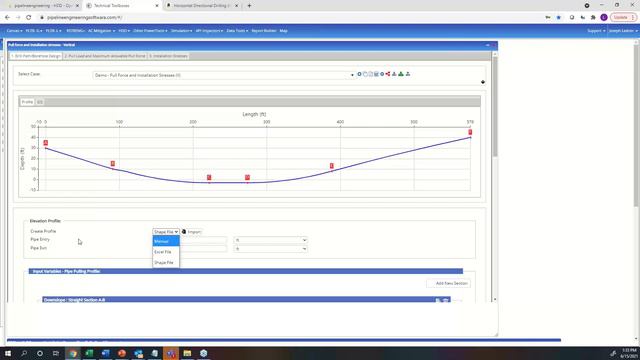Open the AC Mitigation menu

pos(101,31)
